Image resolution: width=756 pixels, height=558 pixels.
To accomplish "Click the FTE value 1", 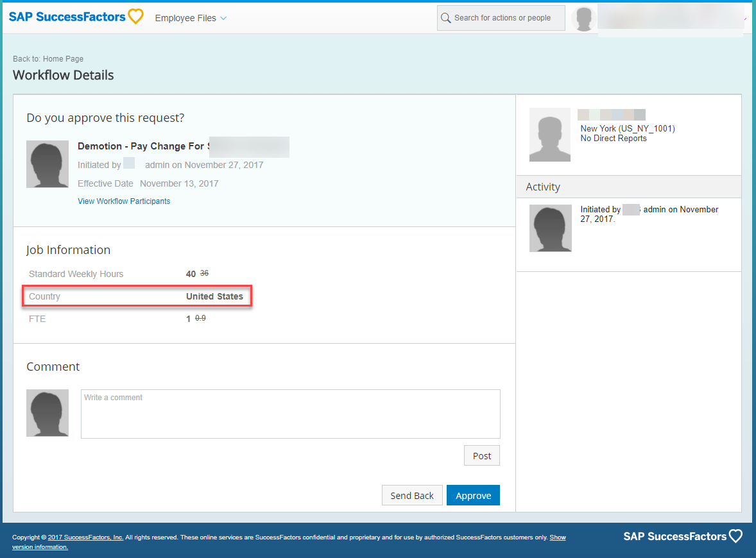I will pos(189,319).
